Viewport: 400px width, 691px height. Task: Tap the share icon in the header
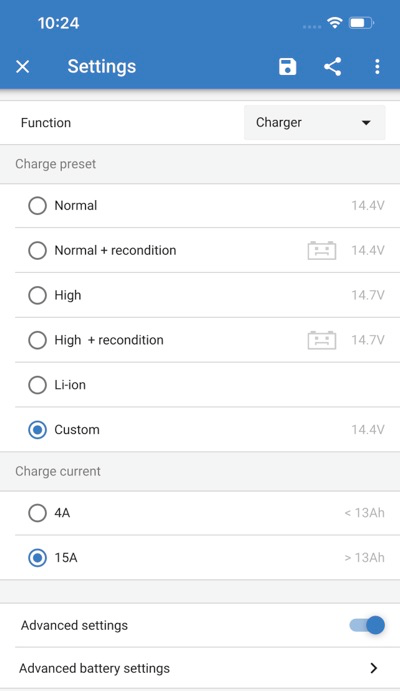pos(333,67)
